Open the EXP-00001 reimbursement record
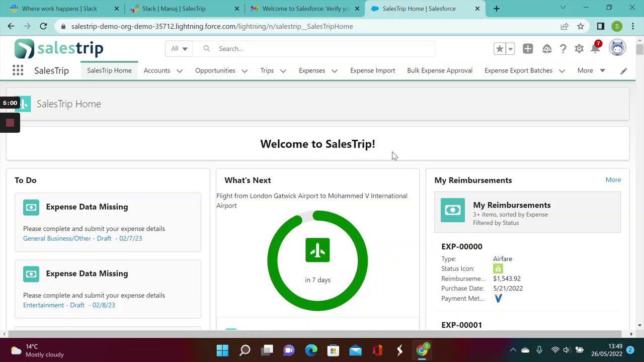 click(x=462, y=325)
